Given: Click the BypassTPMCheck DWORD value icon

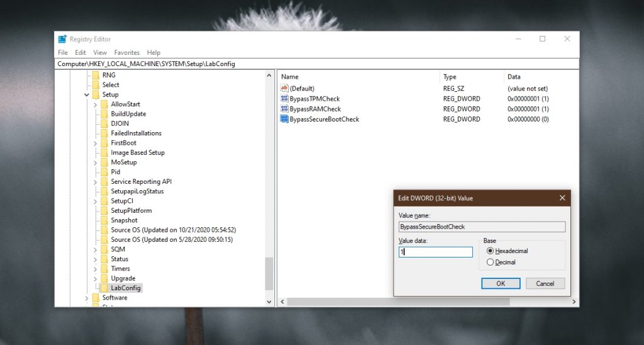Looking at the screenshot, I should 284,99.
